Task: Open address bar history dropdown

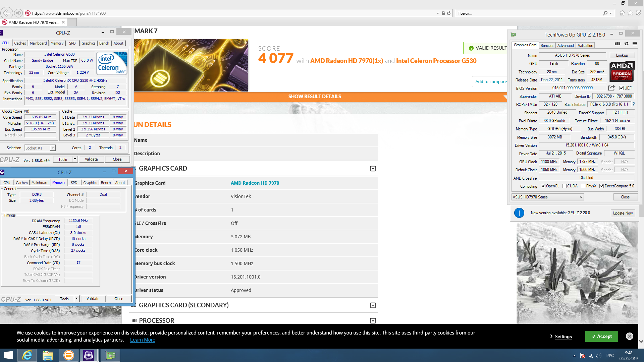Action: pyautogui.click(x=438, y=13)
